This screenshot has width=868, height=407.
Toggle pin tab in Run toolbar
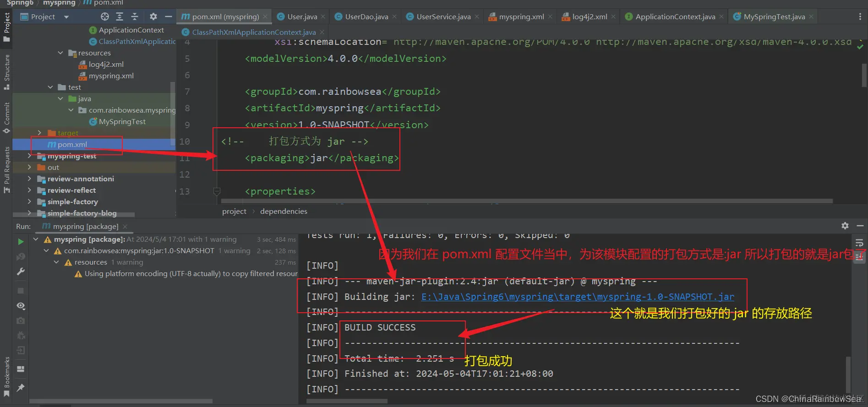(21, 388)
